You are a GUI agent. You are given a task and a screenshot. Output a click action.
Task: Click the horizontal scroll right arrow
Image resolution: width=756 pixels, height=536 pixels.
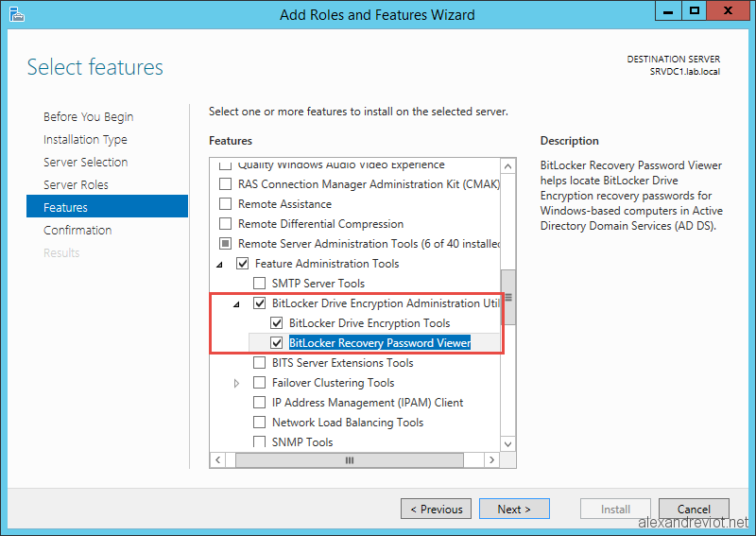click(491, 460)
